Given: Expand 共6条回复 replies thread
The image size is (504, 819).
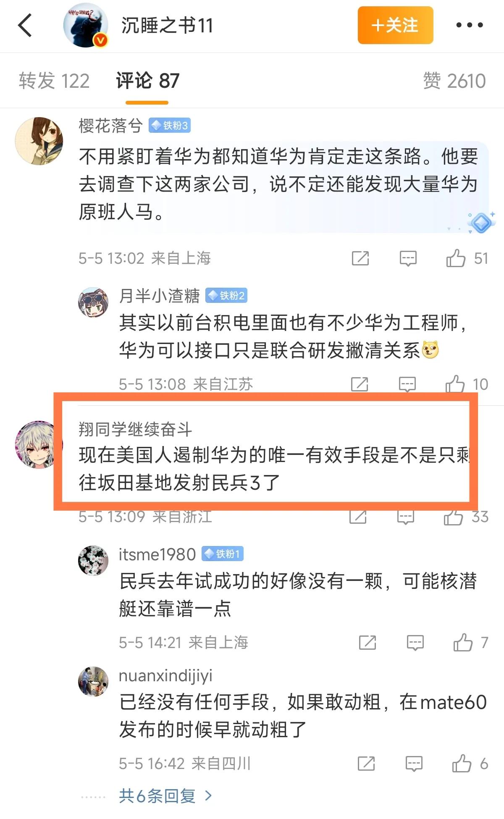Looking at the screenshot, I should [165, 795].
